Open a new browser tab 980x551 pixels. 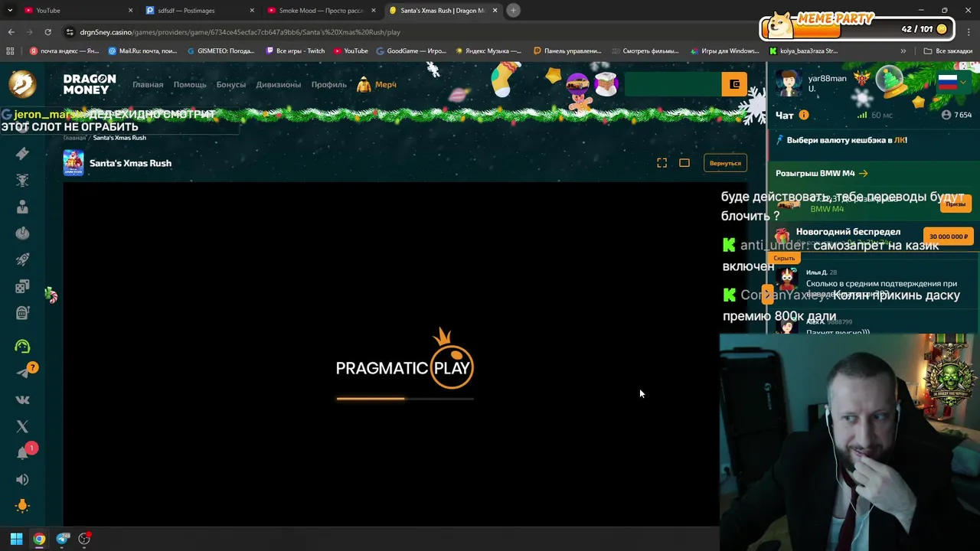(513, 10)
